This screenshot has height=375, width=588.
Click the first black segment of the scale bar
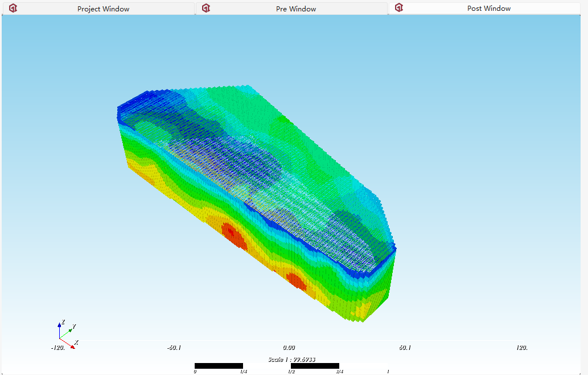(x=219, y=366)
